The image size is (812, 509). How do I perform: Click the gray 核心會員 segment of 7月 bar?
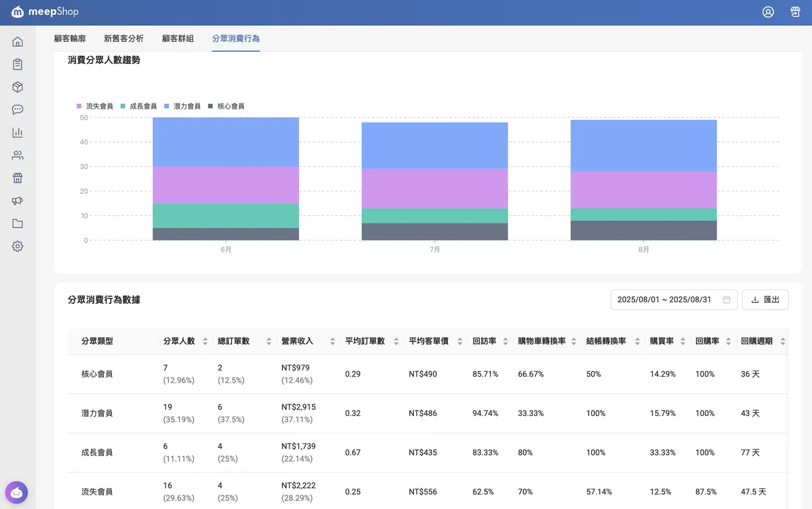tap(435, 232)
